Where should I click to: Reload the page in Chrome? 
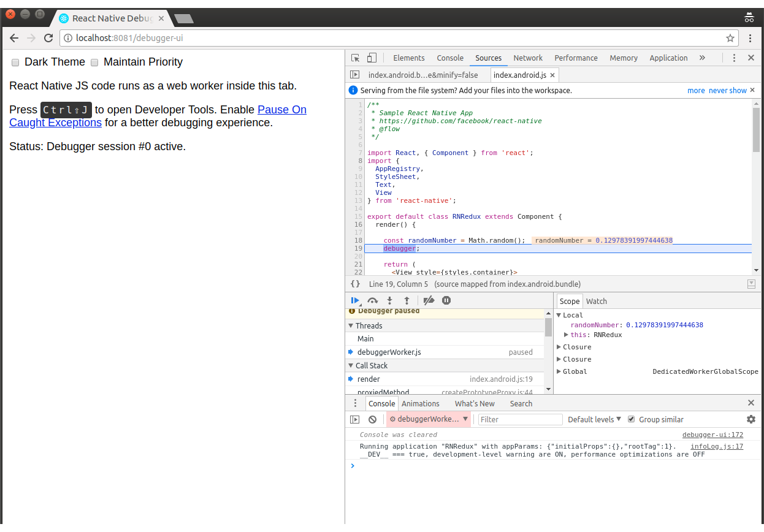click(48, 38)
